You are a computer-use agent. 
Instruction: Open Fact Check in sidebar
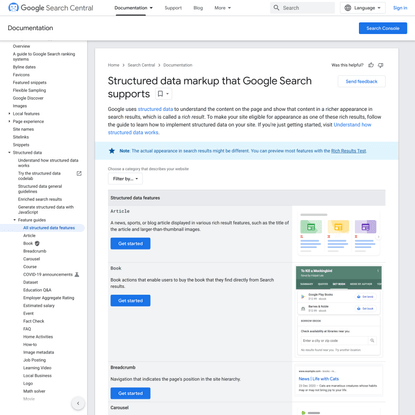coord(33,321)
